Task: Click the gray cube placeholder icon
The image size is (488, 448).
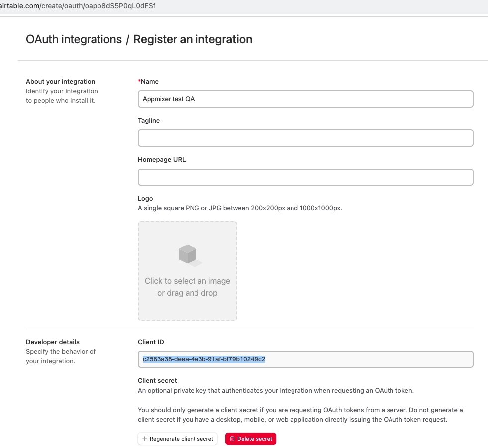Action: point(188,255)
